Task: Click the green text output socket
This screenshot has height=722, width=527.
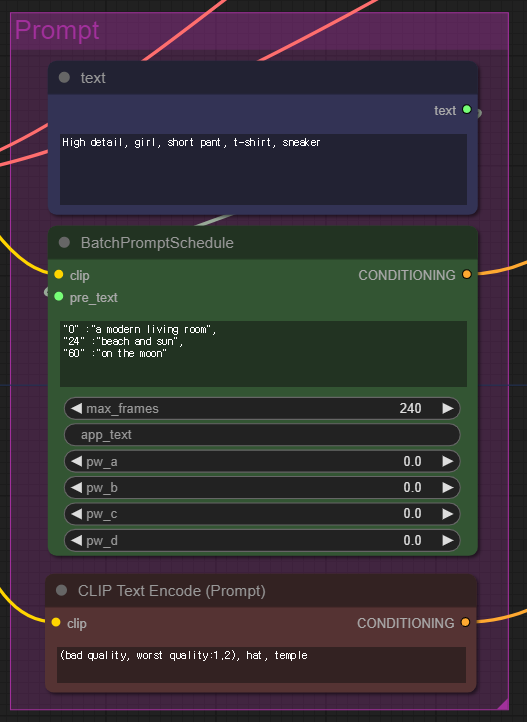Action: pos(467,110)
